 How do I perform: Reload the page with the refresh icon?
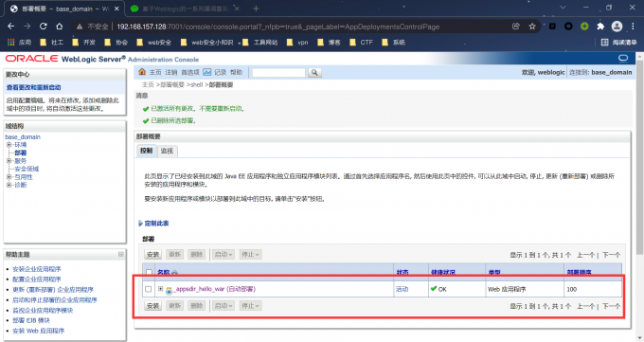pyautogui.click(x=44, y=27)
